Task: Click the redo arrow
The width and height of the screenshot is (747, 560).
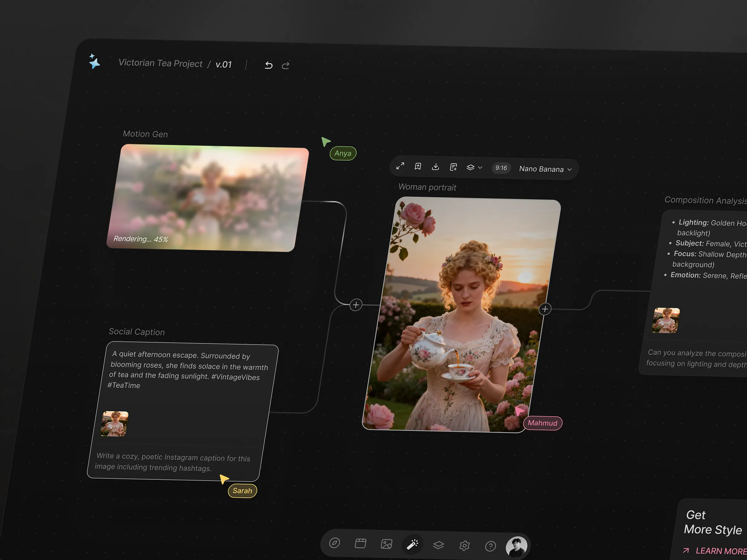Action: [286, 65]
